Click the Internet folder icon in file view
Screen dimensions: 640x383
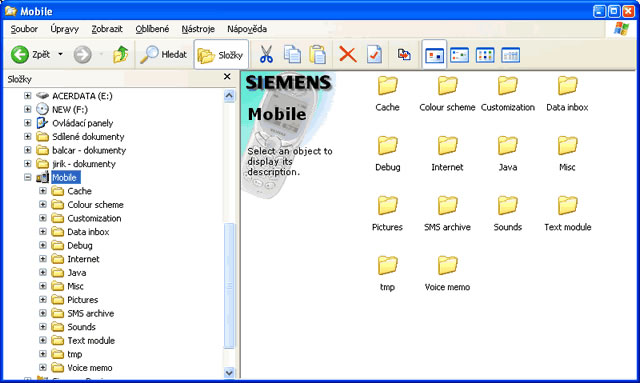click(447, 146)
